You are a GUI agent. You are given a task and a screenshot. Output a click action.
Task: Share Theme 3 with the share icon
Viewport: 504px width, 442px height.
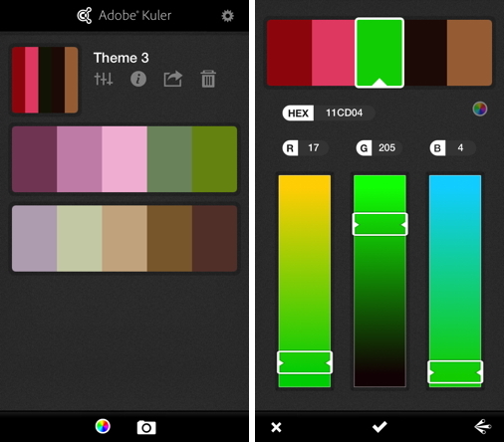pyautogui.click(x=173, y=79)
